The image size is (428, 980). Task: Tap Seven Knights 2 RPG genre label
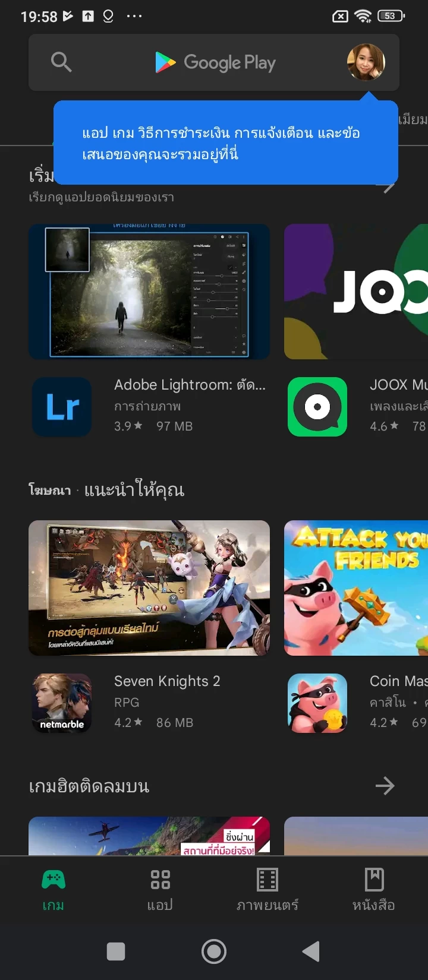(x=127, y=703)
